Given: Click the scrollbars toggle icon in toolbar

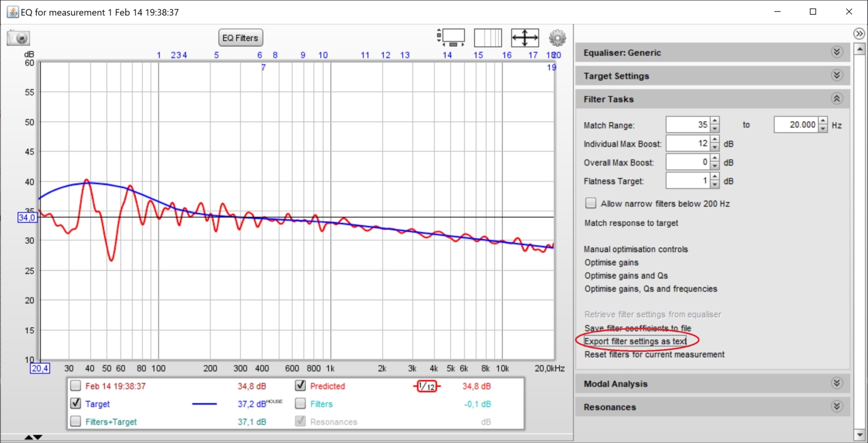Looking at the screenshot, I should tap(451, 37).
